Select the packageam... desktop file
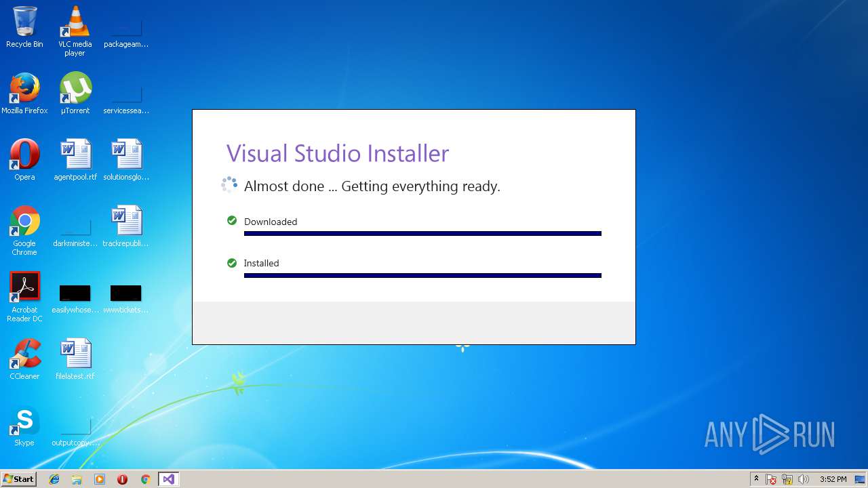The width and height of the screenshot is (868, 488). pyautogui.click(x=126, y=30)
